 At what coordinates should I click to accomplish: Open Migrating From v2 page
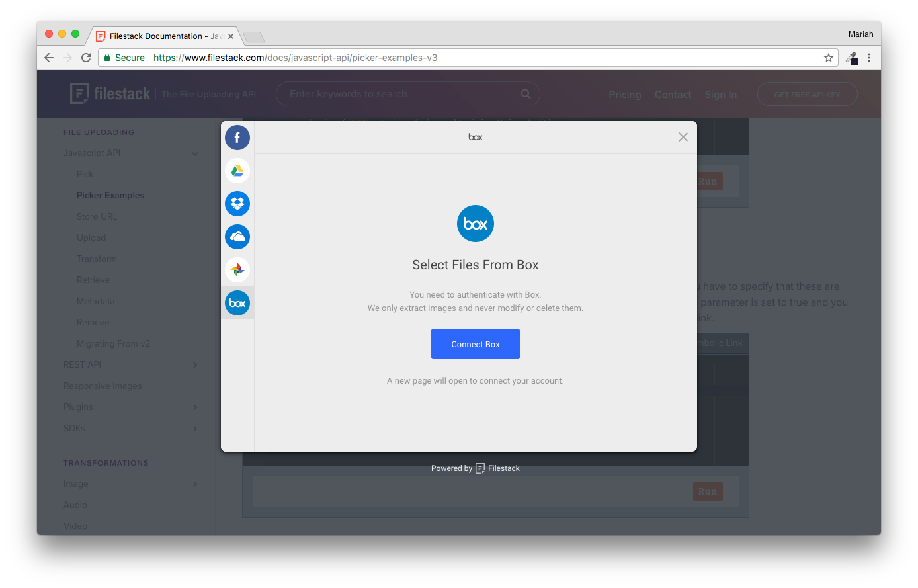pyautogui.click(x=113, y=343)
